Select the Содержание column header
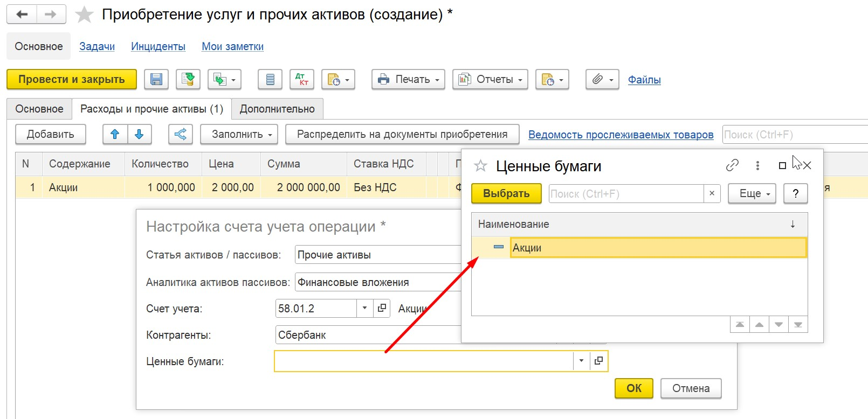 pos(84,164)
